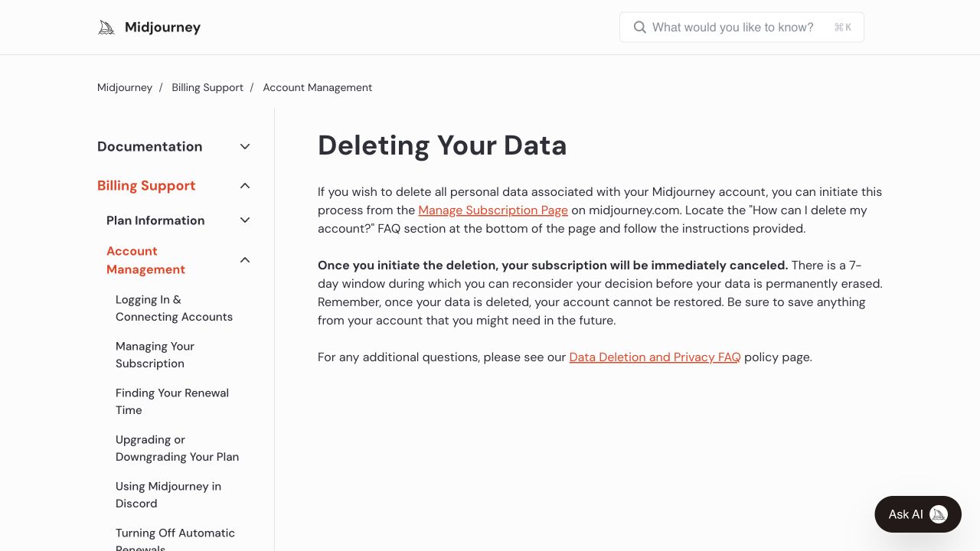
Task: Open Logging In & Connecting Accounts page
Action: (174, 308)
